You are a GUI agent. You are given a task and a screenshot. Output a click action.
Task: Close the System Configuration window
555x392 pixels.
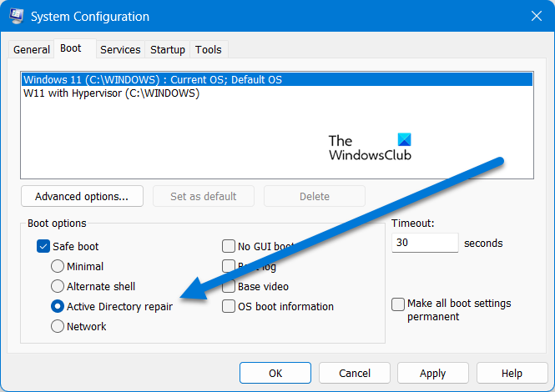click(x=537, y=16)
